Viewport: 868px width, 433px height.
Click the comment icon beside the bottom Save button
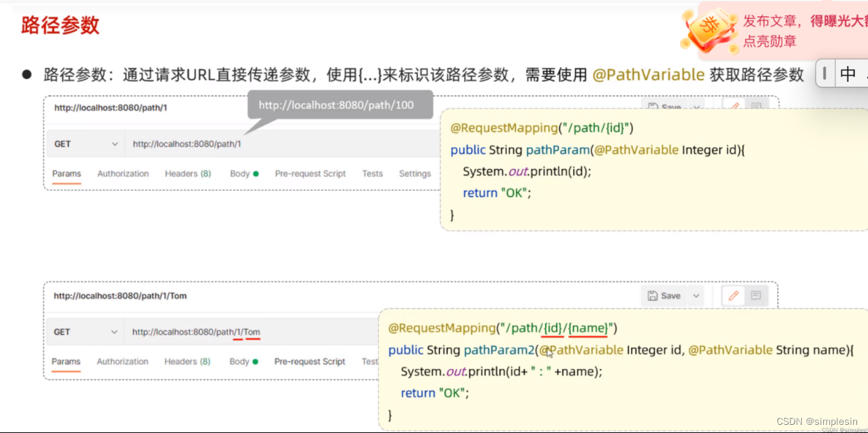[x=756, y=295]
